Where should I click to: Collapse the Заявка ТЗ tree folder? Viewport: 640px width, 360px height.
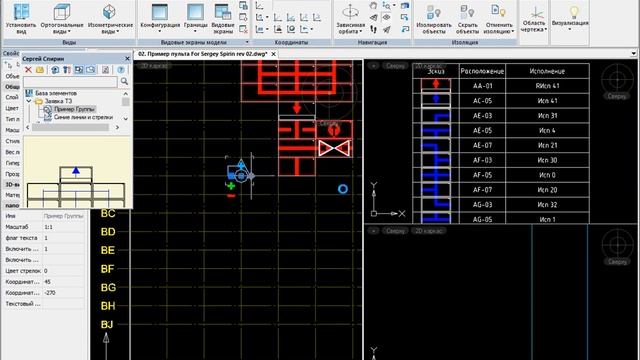[x=29, y=101]
